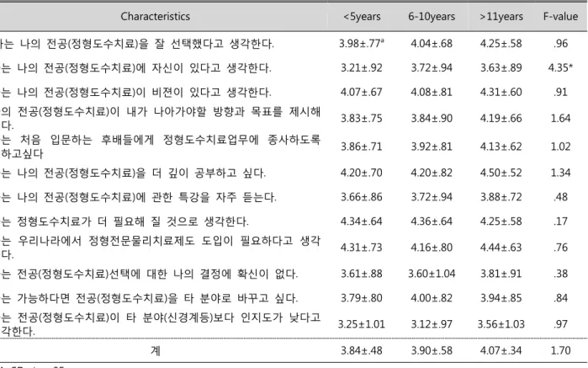Image resolution: width=588 pixels, height=368 pixels.
Task: Click the F-value column header
Action: [560, 17]
